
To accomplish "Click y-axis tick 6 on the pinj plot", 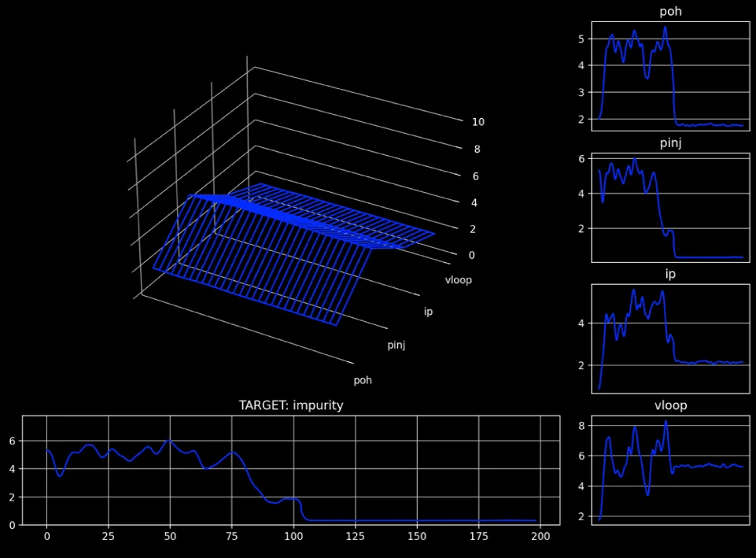I will [x=581, y=159].
